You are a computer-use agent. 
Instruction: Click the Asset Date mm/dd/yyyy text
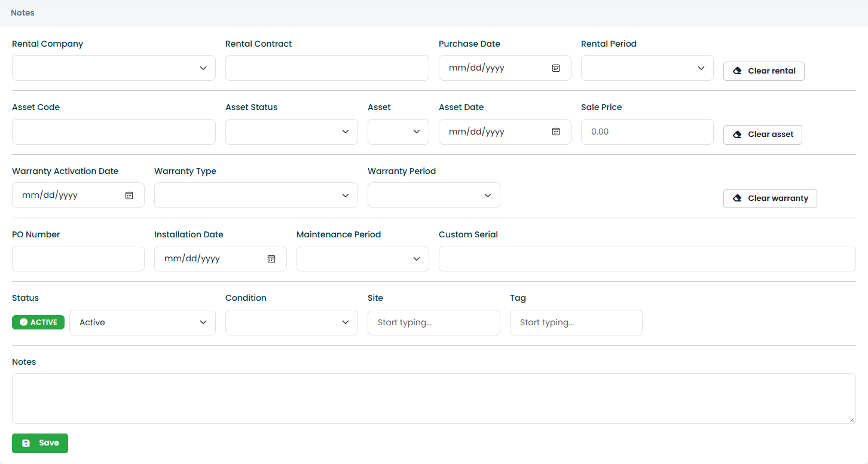coord(477,132)
